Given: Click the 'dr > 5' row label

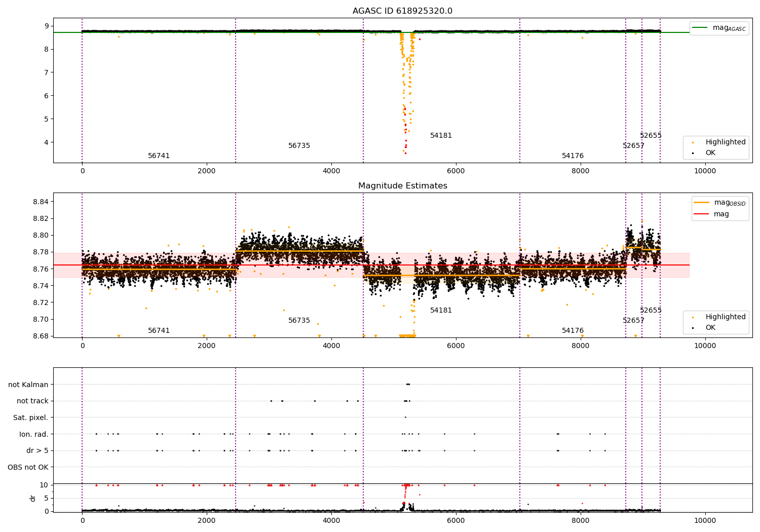Looking at the screenshot, I should pos(37,450).
